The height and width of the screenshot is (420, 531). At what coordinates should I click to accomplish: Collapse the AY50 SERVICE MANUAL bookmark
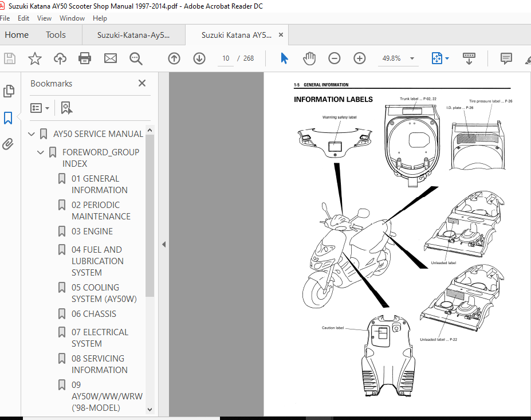coord(32,134)
